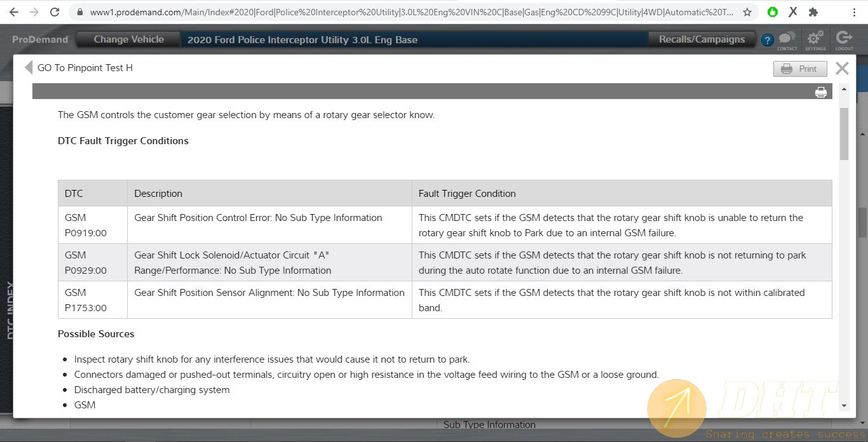Click the white printer icon in gray bar
Screen dimensions: 868x442
click(820, 92)
